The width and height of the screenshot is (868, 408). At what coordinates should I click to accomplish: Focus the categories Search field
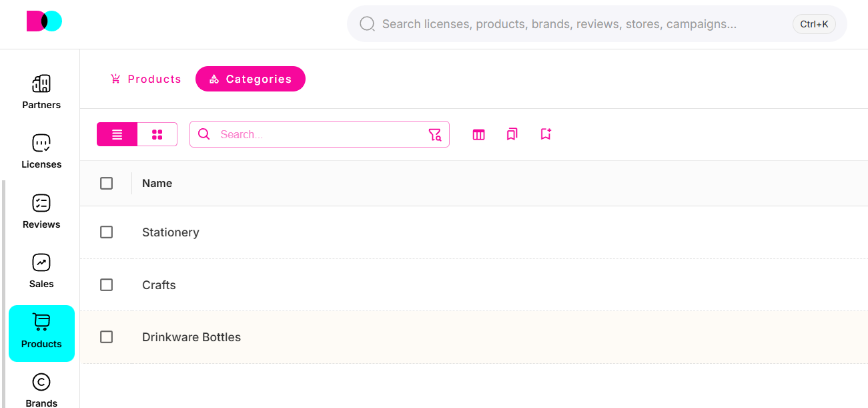[320, 134]
